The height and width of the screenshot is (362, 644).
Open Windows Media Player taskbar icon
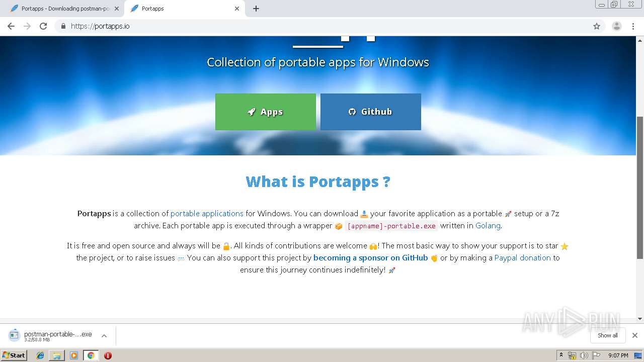coord(74,355)
